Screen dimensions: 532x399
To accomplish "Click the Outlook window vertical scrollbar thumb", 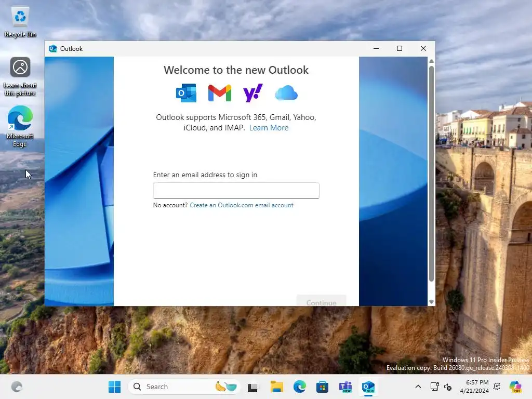I will 431,174.
